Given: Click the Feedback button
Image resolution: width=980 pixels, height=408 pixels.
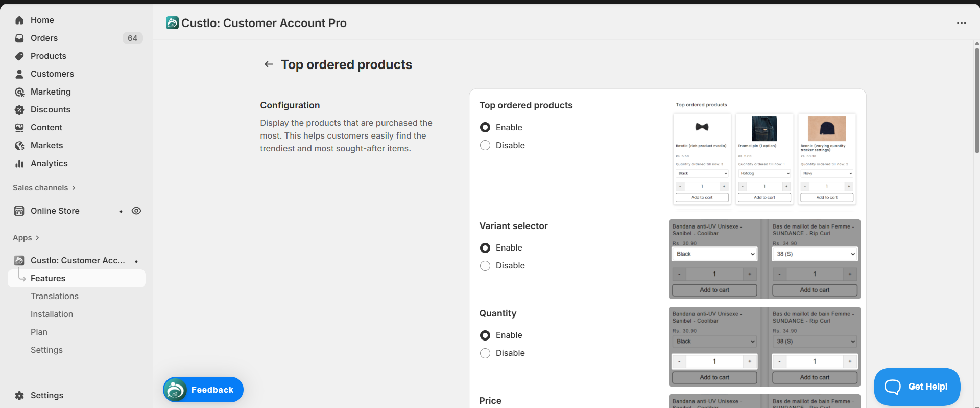Looking at the screenshot, I should coord(203,390).
